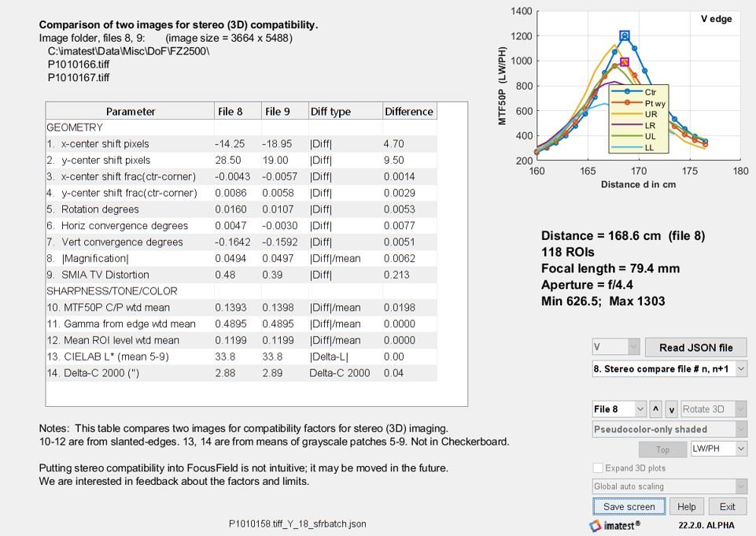
Task: Click the Save screen button
Action: [x=629, y=507]
